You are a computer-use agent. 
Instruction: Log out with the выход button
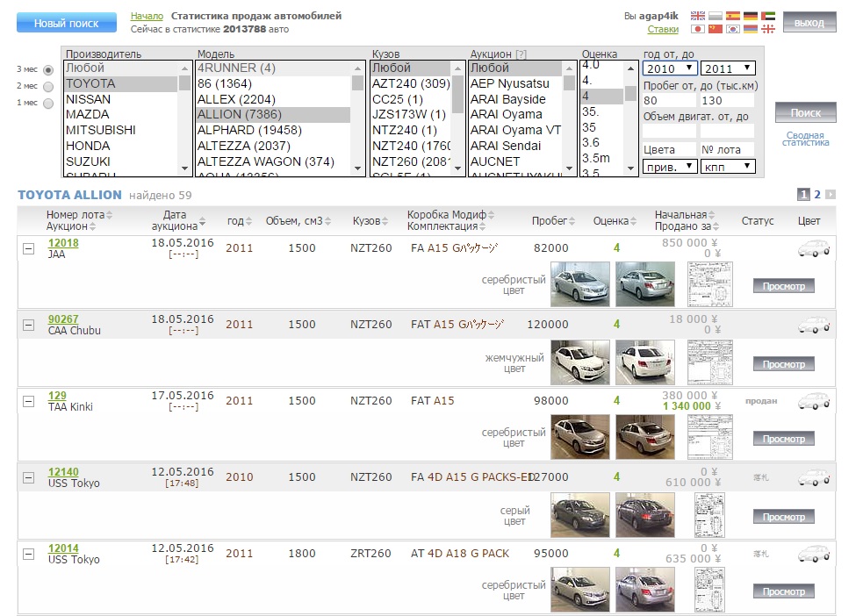(x=809, y=23)
